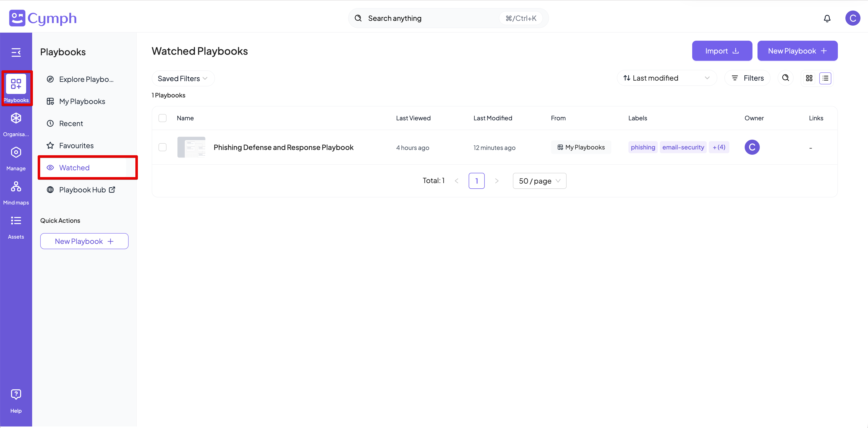Open the Mind maps section
The image size is (868, 428).
tap(16, 187)
